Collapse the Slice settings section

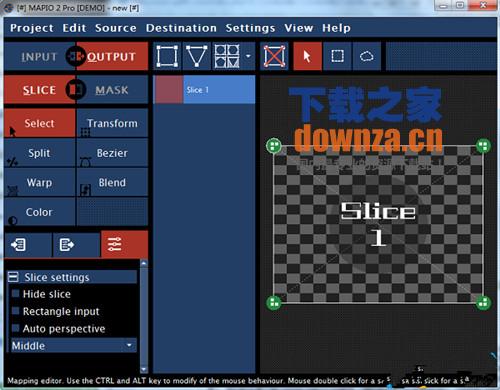tap(13, 277)
